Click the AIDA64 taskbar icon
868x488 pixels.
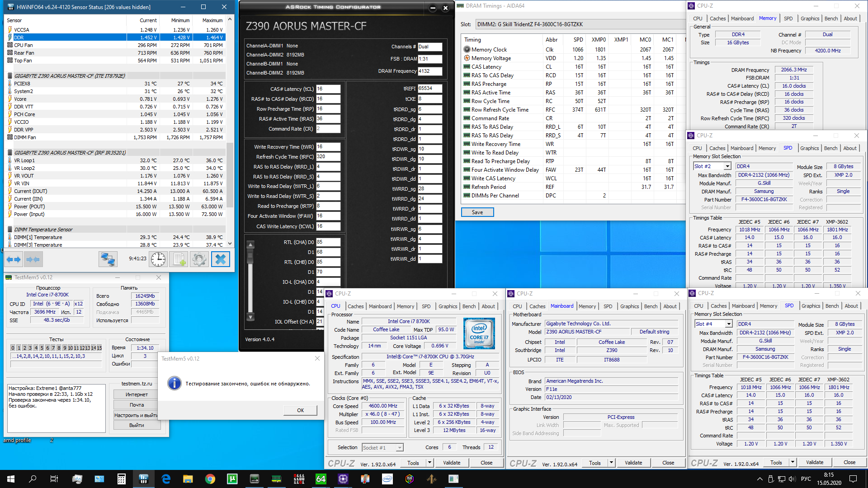(x=321, y=479)
